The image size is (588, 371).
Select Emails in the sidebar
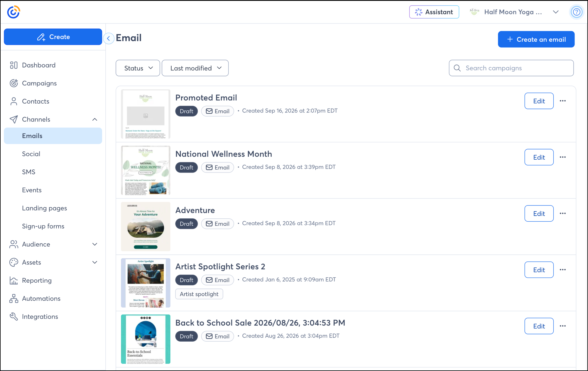53,136
